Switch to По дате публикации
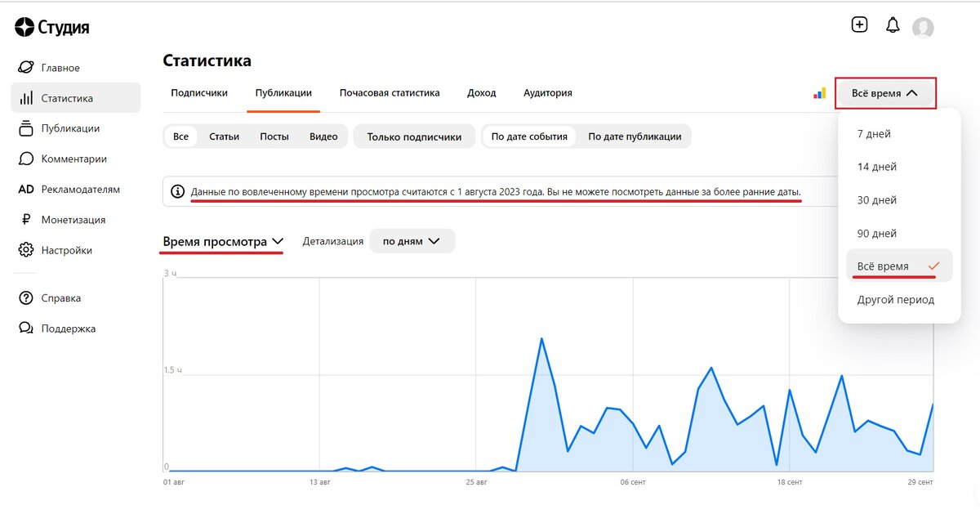Image resolution: width=980 pixels, height=514 pixels. [635, 136]
